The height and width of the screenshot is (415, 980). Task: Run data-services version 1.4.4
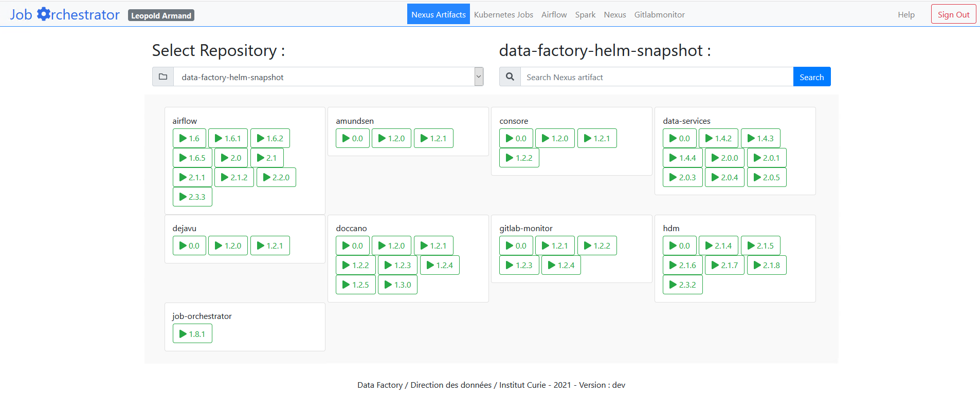click(683, 158)
